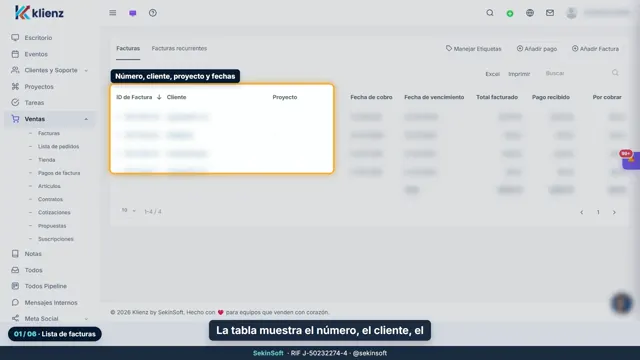Open Notas in the sidebar
The image size is (640, 360).
(33, 253)
